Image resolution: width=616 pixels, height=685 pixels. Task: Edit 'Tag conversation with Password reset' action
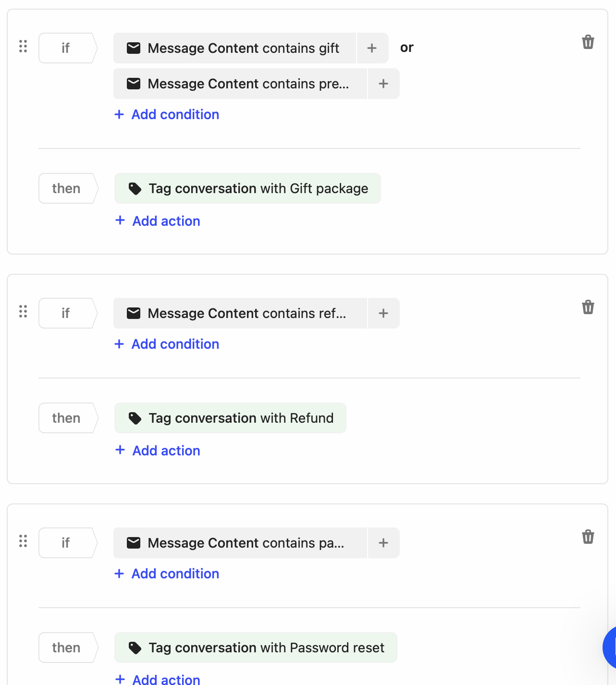256,648
